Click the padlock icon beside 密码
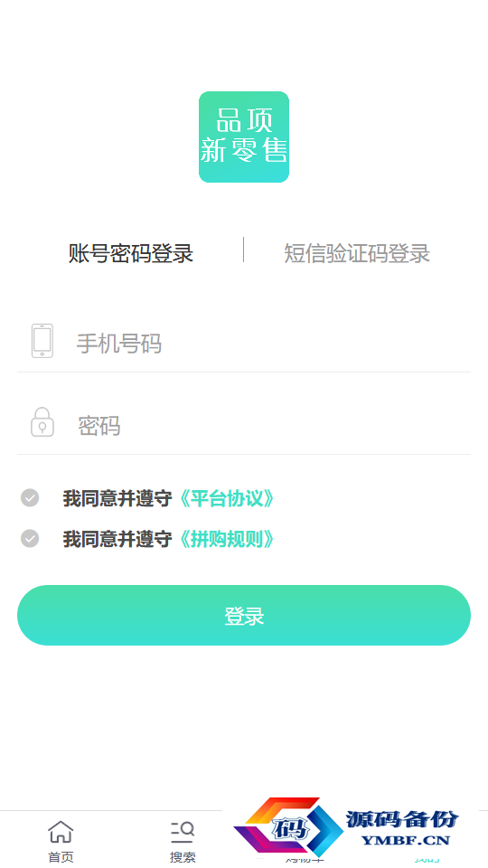 [x=42, y=422]
